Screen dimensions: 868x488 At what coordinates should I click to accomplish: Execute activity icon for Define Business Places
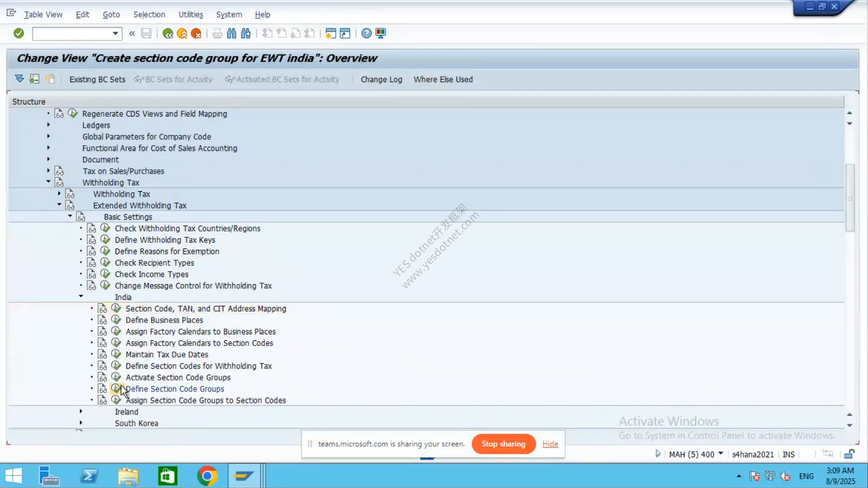[116, 319]
